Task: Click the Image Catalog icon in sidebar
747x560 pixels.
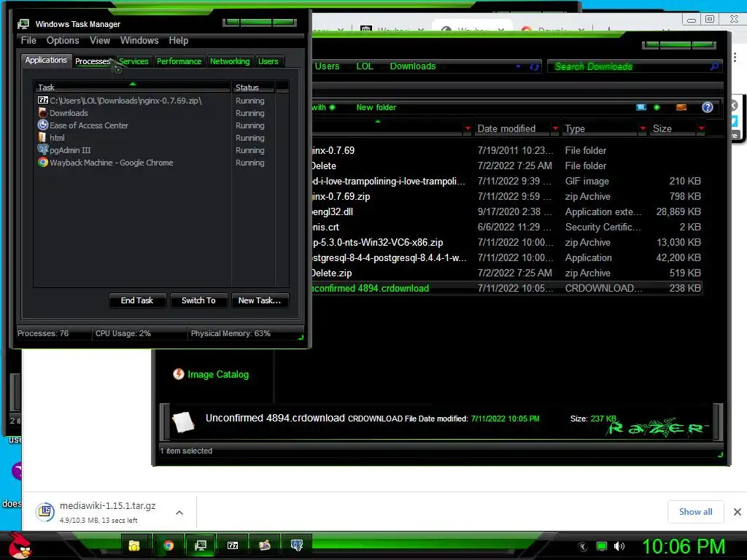Action: [x=179, y=374]
